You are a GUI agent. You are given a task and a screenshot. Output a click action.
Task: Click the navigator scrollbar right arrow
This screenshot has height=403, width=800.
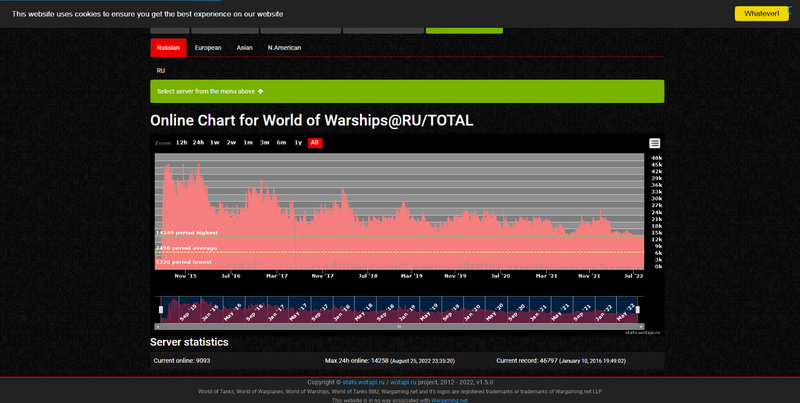[641, 326]
